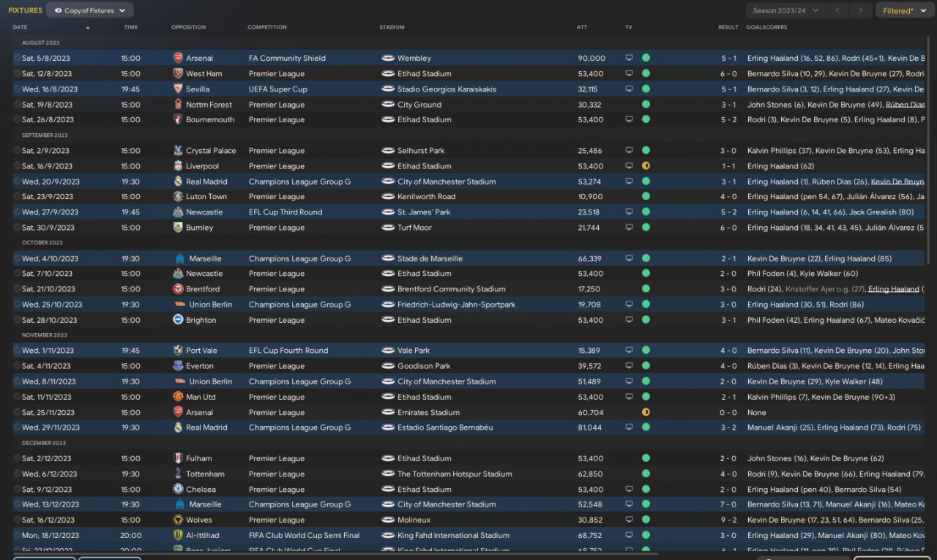This screenshot has height=560, width=937.
Task: Tick the selection circle for Wed, 4/10/2023
Action: click(17, 258)
